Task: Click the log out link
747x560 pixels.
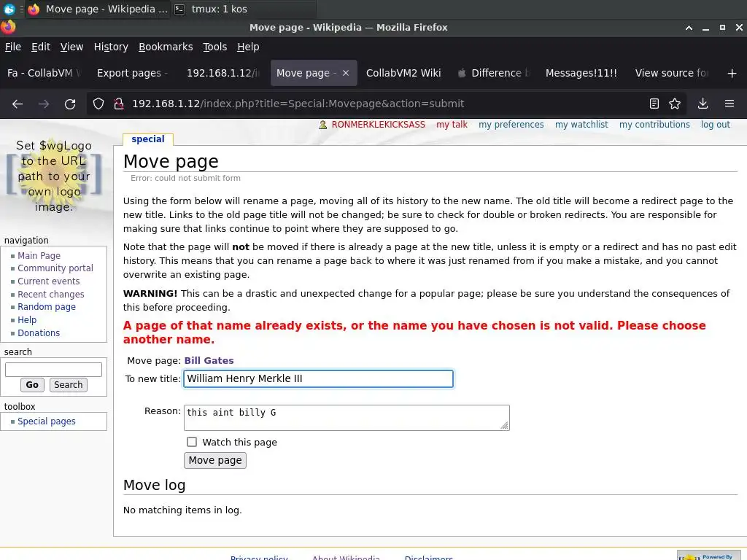Action: point(715,125)
